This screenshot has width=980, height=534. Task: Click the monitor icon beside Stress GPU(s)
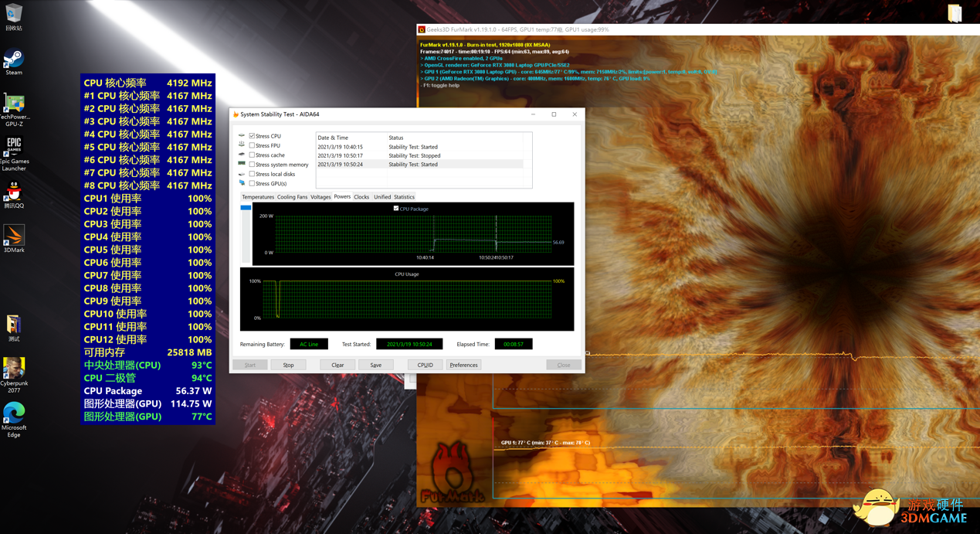click(x=242, y=183)
